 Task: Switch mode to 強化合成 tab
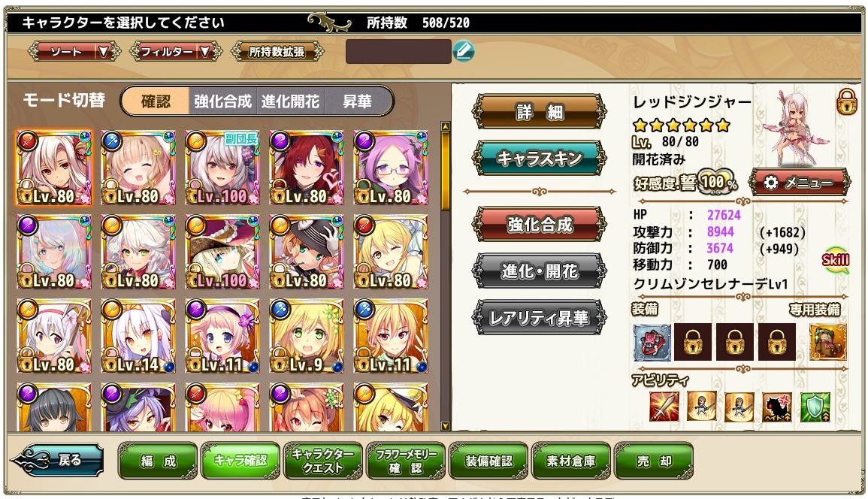(222, 101)
